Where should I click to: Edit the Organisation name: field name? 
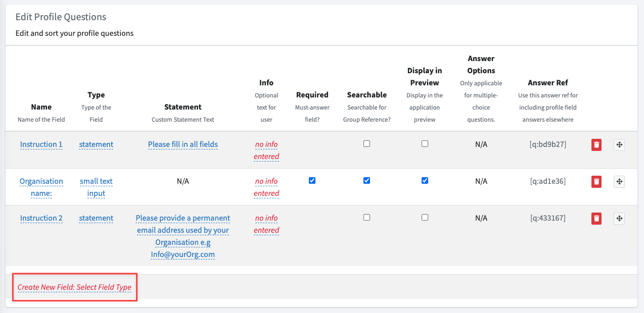pyautogui.click(x=41, y=187)
